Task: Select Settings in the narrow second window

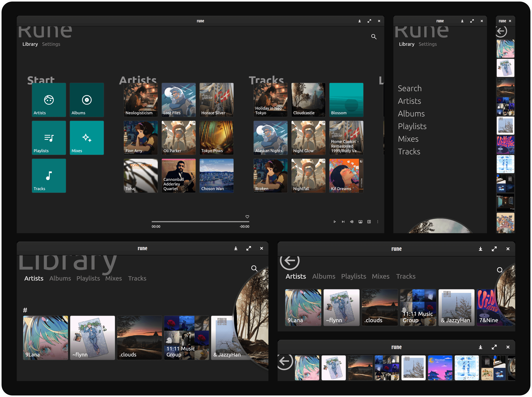Action: point(428,44)
